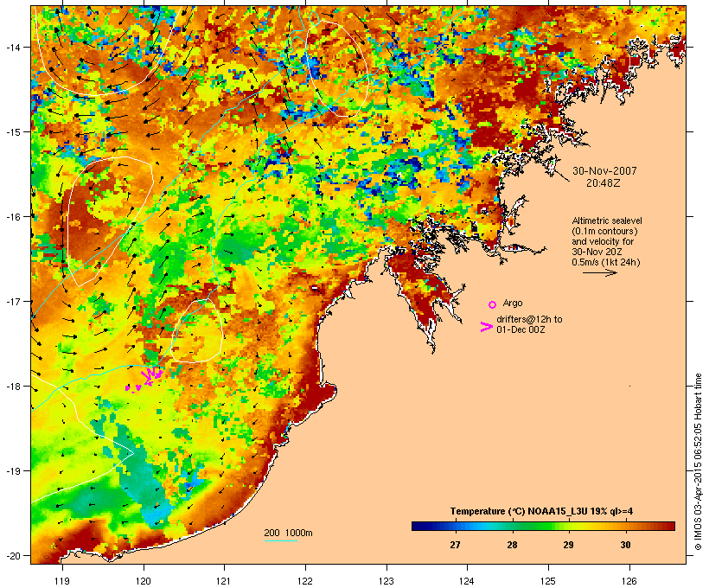Click the longitude axis label 123

(386, 581)
